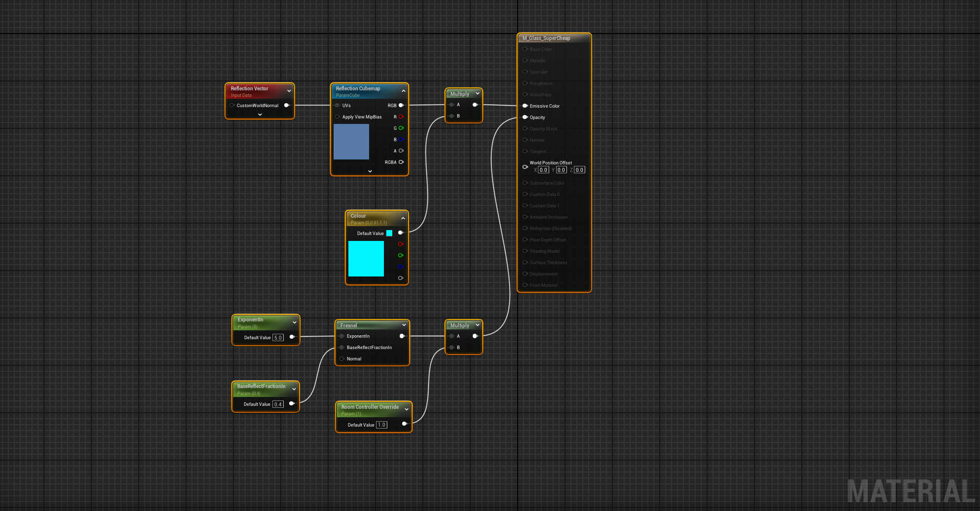This screenshot has width=980, height=511.
Task: Click the Reflection Cubemap RGB output pin
Action: pos(401,105)
